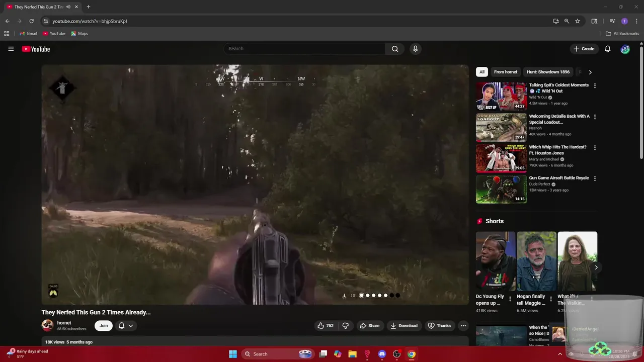Open options for Gun Game Airsoft video
Image resolution: width=644 pixels, height=362 pixels.
point(595,178)
